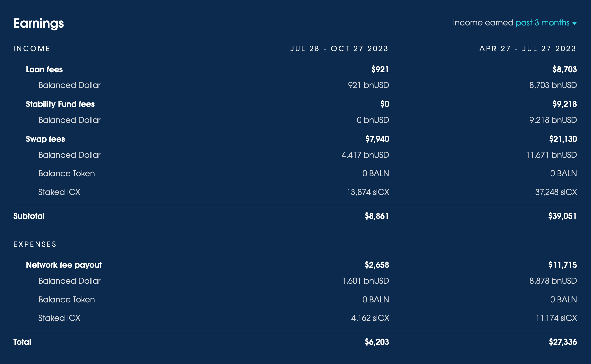Click the $6,203 total value
The height and width of the screenshot is (364, 591).
[377, 342]
